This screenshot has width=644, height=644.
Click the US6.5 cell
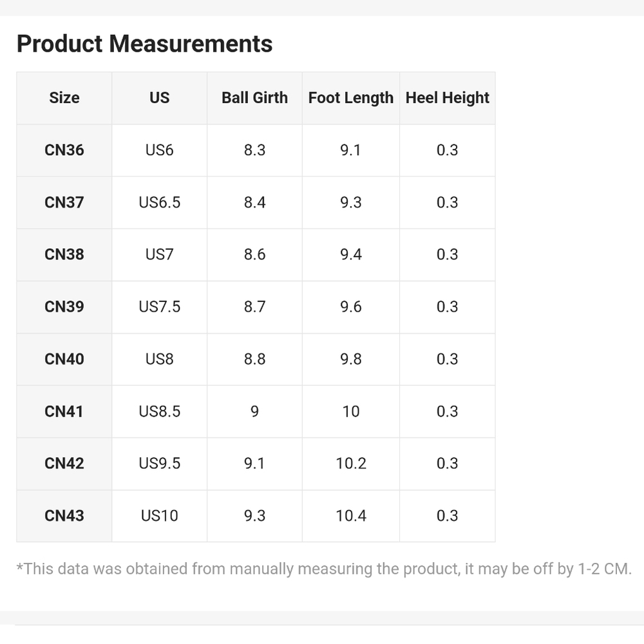click(x=159, y=202)
